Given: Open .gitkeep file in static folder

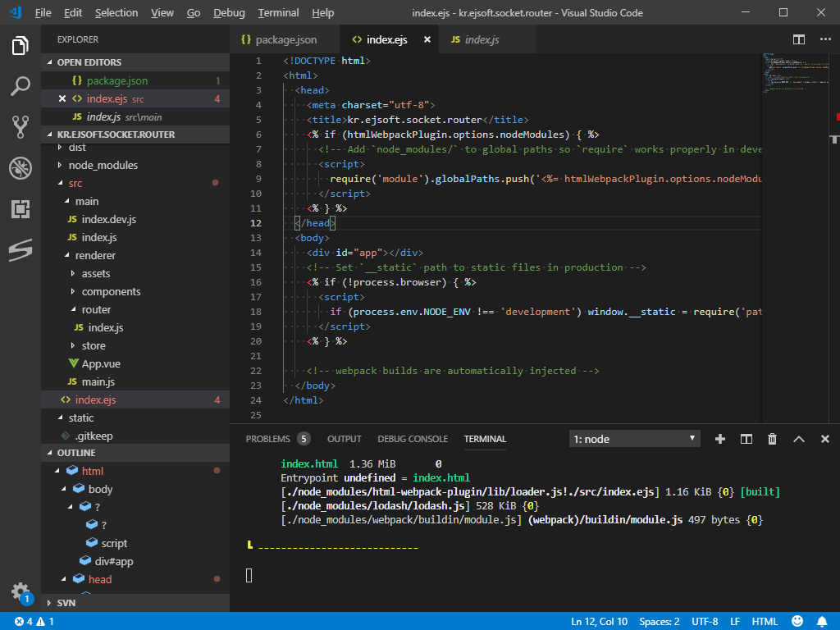Looking at the screenshot, I should click(94, 436).
